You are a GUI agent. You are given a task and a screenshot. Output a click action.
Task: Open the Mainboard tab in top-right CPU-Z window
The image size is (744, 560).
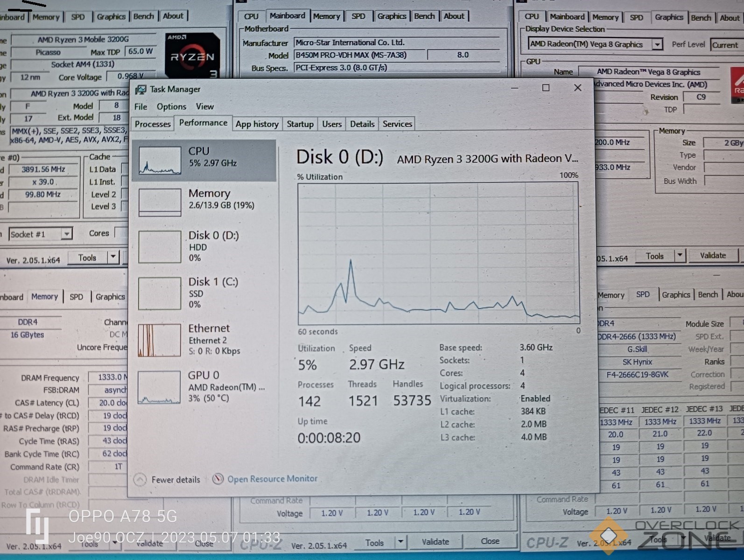tap(567, 17)
